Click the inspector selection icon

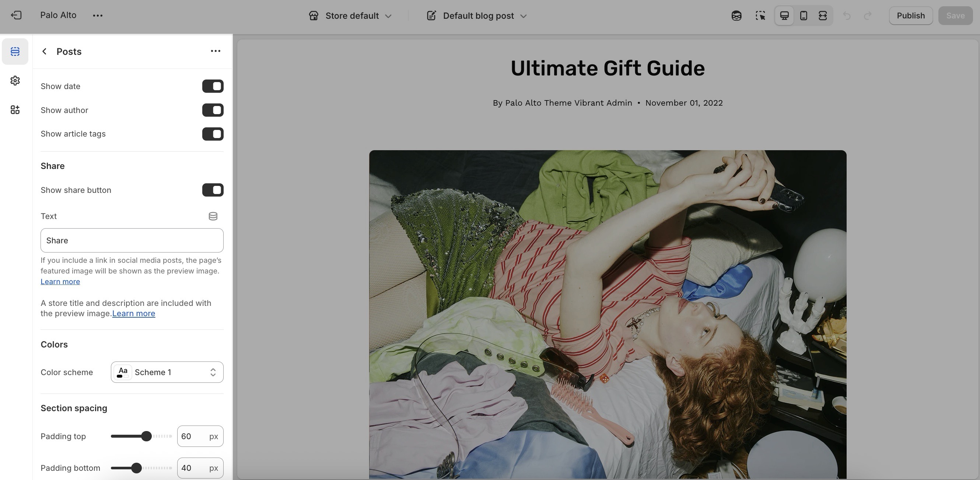click(x=760, y=15)
